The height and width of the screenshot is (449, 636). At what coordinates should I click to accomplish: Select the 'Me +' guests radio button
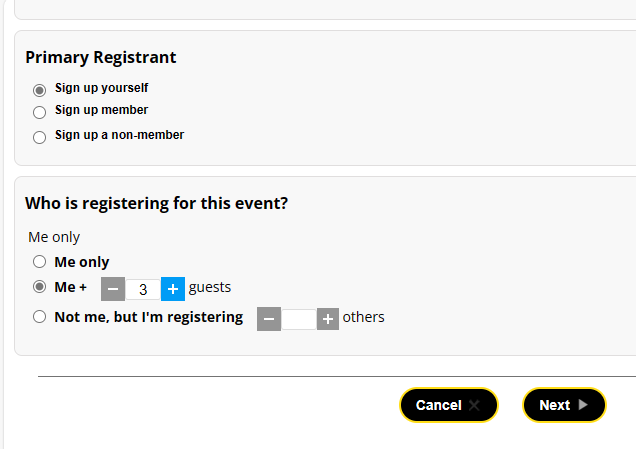click(x=40, y=287)
